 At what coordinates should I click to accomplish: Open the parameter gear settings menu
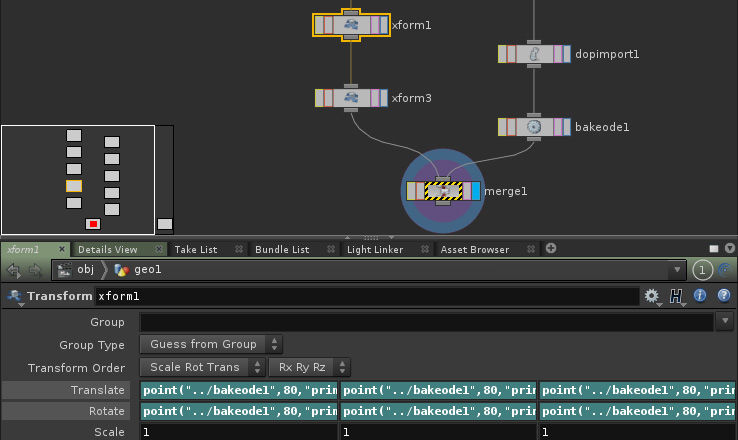click(x=652, y=296)
